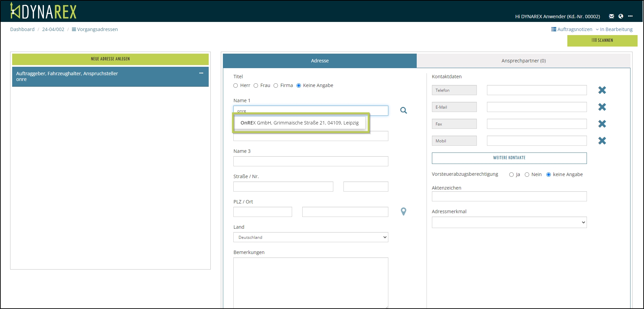Set Vorsteuerabzugsberechtigung to Ja
The width and height of the screenshot is (644, 309).
click(511, 175)
